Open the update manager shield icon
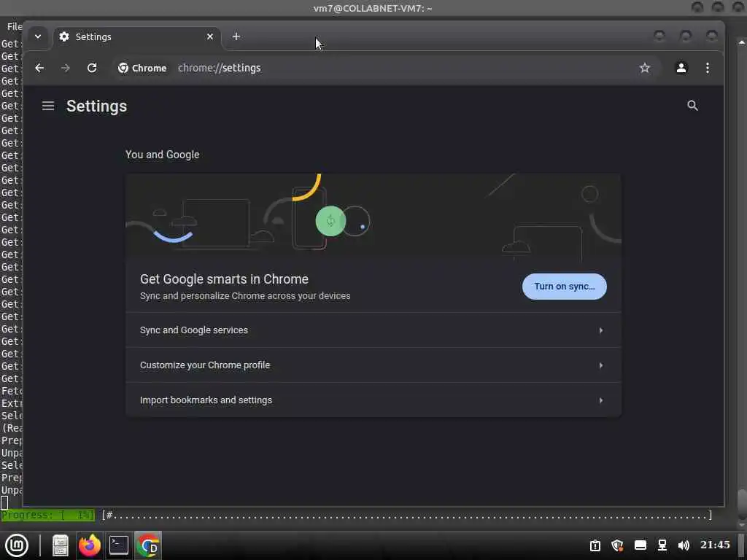Viewport: 747px width, 560px height. click(x=617, y=545)
